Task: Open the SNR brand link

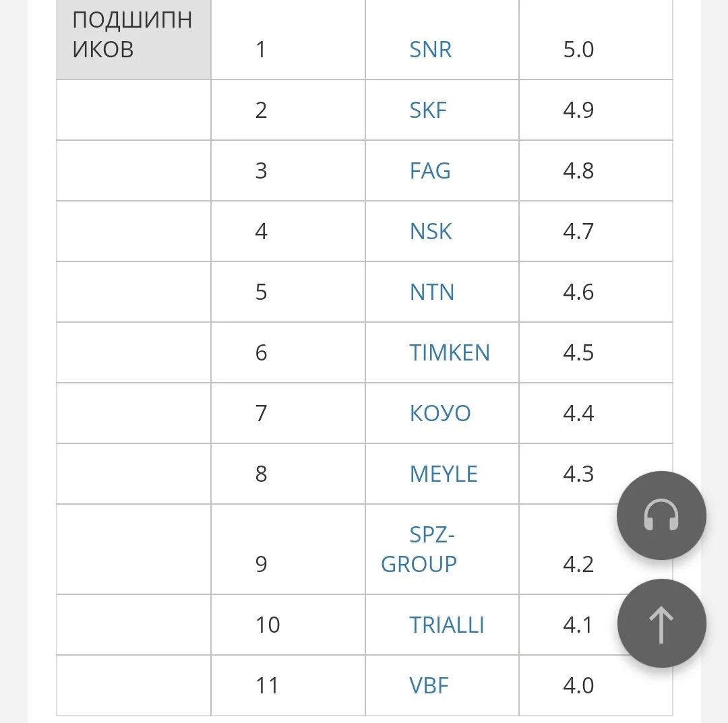Action: click(x=430, y=49)
